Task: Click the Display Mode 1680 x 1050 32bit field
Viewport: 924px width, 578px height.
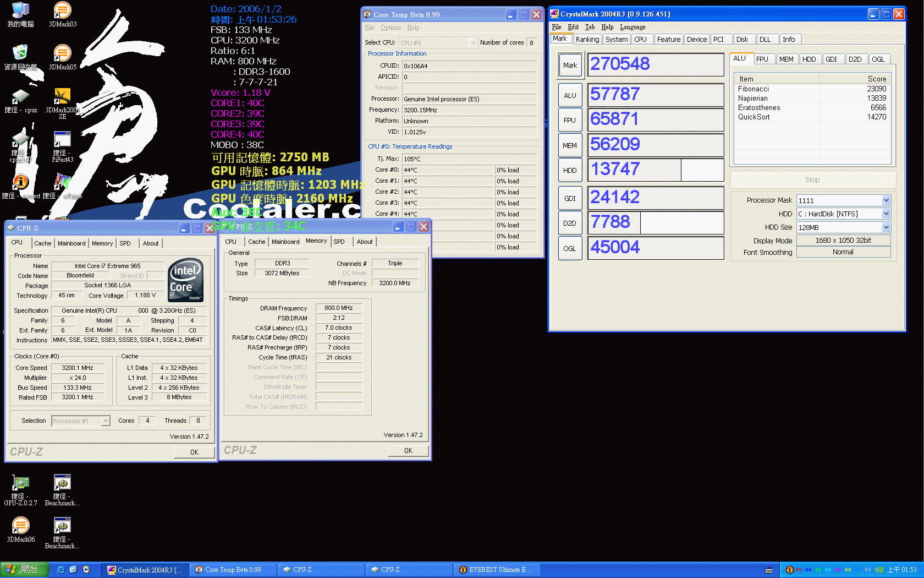Action: 843,241
